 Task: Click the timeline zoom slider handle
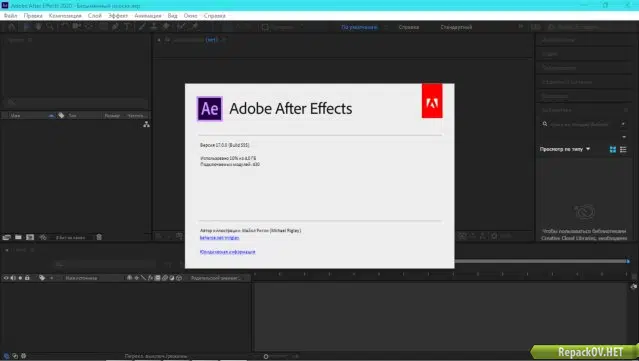(x=266, y=356)
